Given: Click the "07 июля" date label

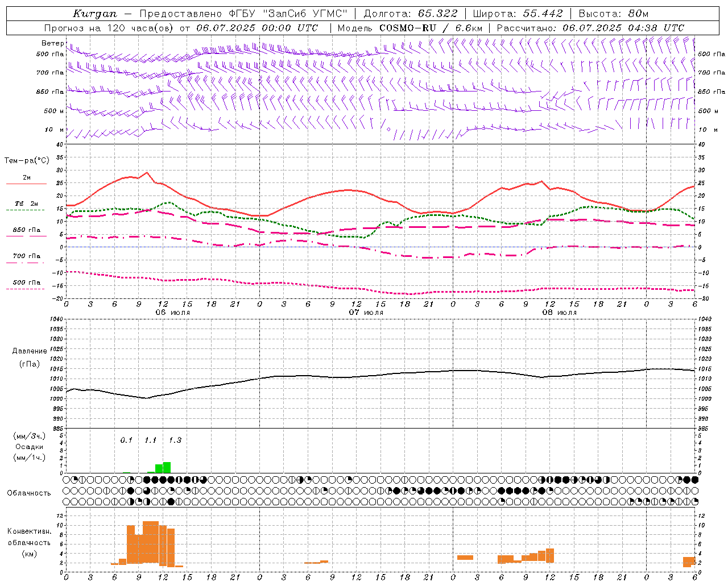Looking at the screenshot, I should point(366,313).
